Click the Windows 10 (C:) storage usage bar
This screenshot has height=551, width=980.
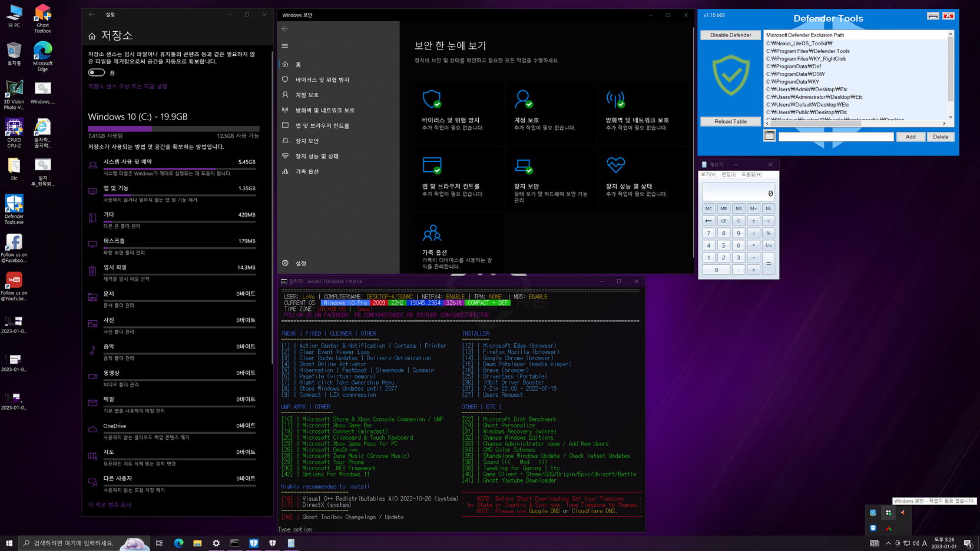coord(173,128)
